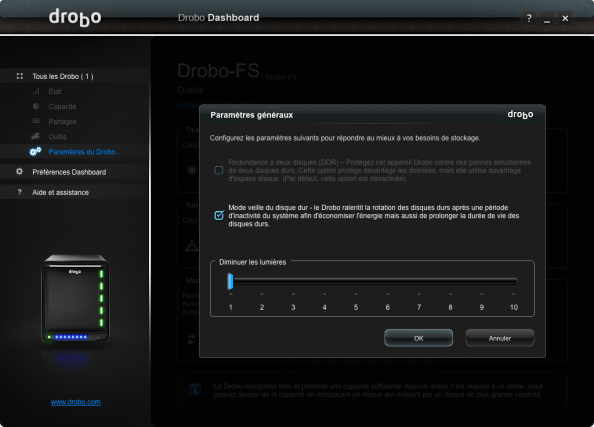
Task: Click the Paramètres du Drobo gears icon
Action: click(x=35, y=152)
